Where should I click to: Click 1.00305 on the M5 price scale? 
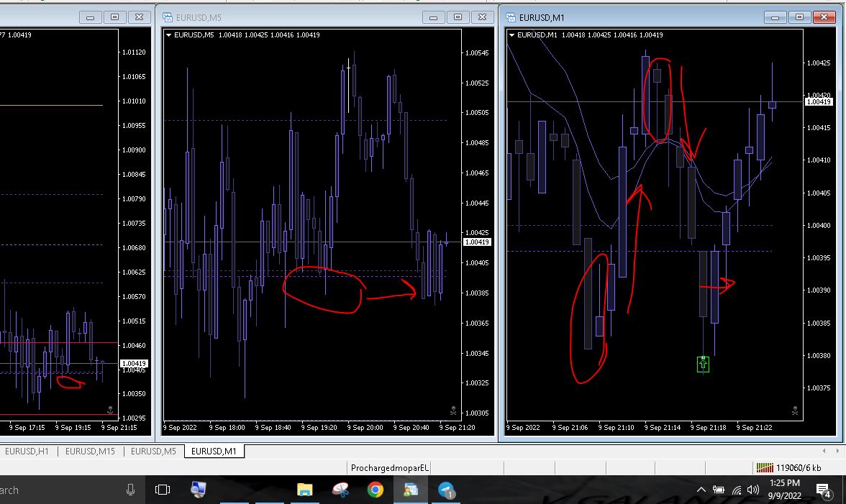click(477, 413)
